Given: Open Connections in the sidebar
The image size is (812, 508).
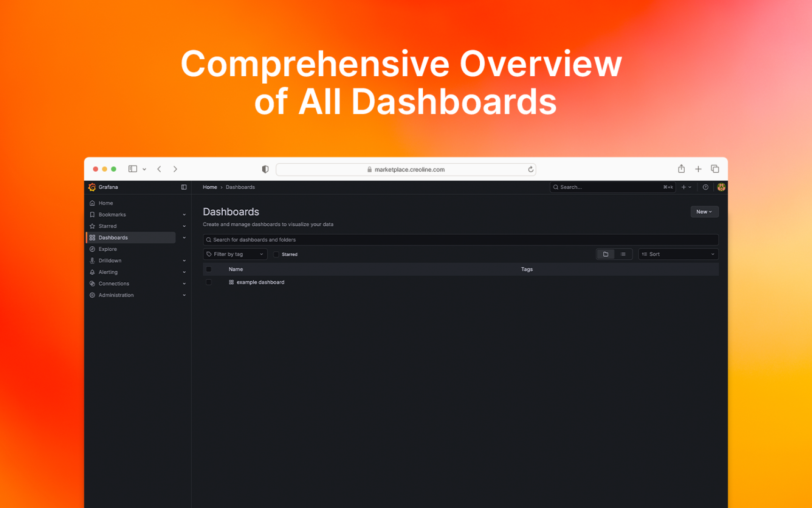Looking at the screenshot, I should click(114, 284).
